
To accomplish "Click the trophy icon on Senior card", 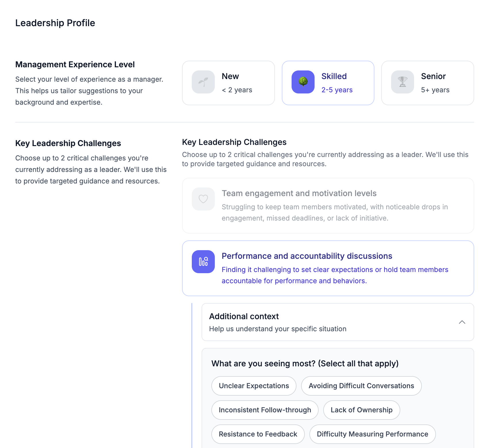I will point(403,82).
